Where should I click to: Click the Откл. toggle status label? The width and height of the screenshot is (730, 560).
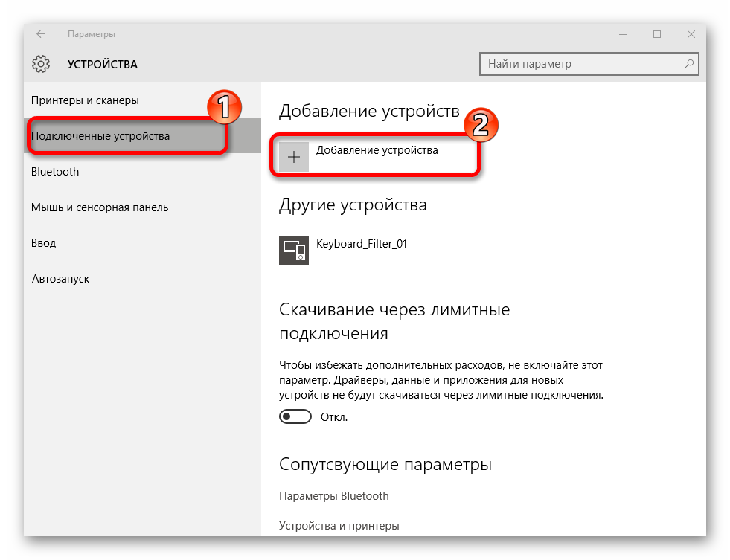click(334, 417)
